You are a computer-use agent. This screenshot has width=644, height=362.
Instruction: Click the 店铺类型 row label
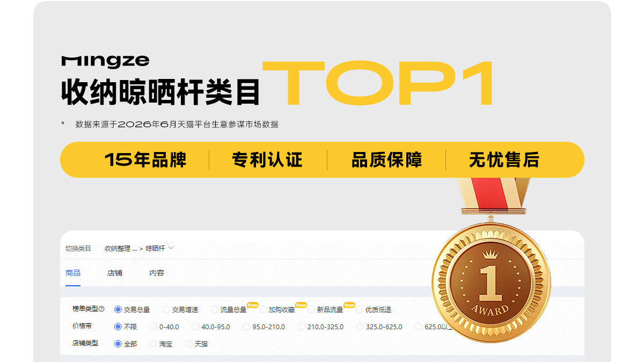(x=85, y=343)
